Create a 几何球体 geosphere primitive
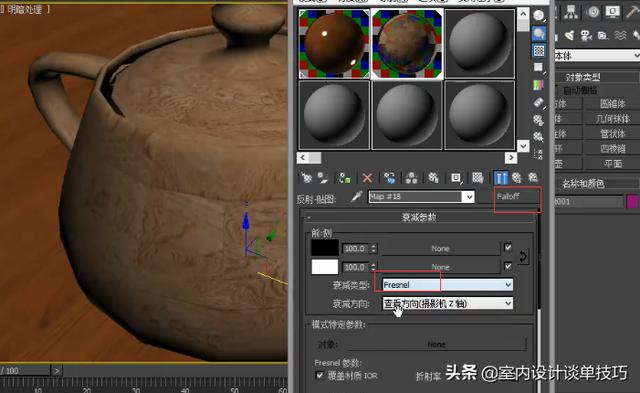The image size is (640, 393). (612, 119)
